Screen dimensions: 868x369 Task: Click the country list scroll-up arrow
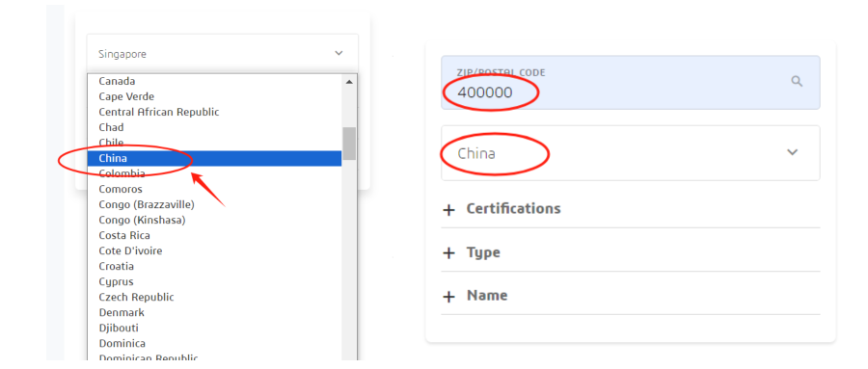[x=349, y=82]
